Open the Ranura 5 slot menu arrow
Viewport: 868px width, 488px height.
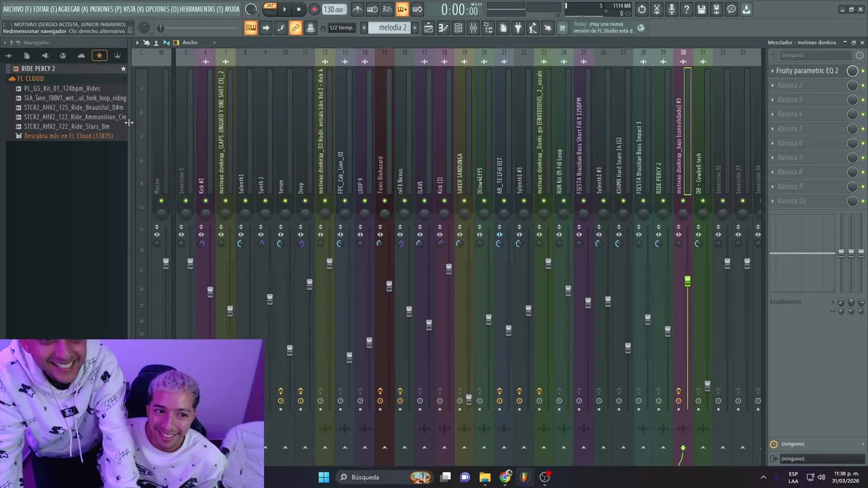click(x=772, y=129)
